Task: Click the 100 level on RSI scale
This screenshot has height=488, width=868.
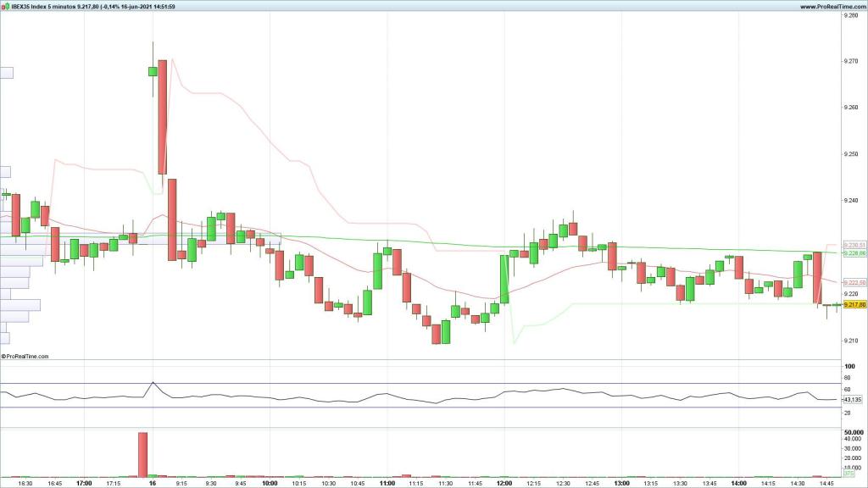Action: pyautogui.click(x=849, y=366)
